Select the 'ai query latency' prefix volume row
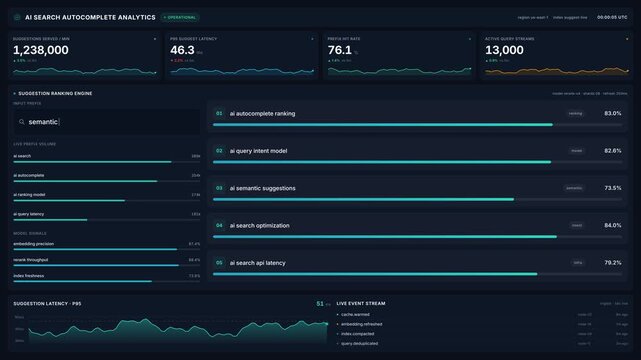Screen dimensions: 641x360 coord(107,217)
